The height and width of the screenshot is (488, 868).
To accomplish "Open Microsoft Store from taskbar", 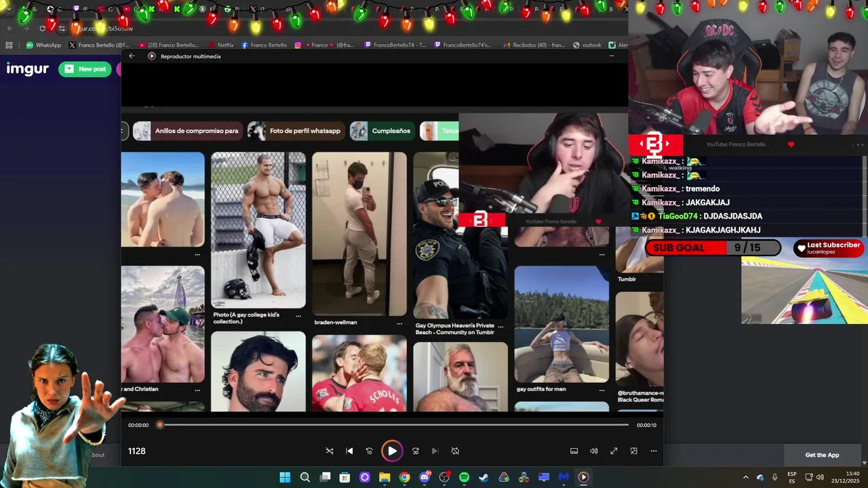I will [344, 477].
